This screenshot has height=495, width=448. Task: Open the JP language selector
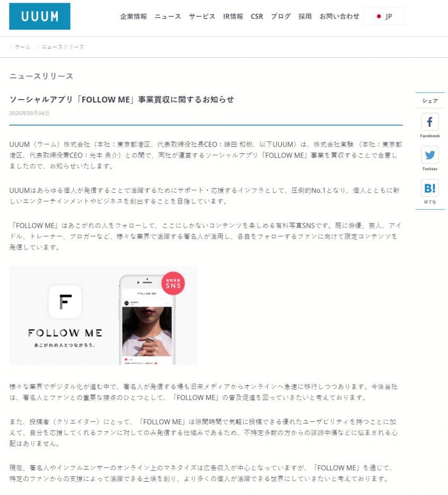pos(384,16)
